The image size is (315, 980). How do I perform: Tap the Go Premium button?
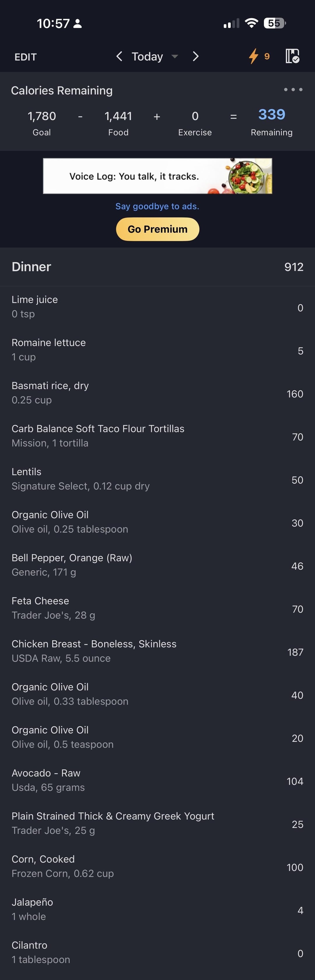pyautogui.click(x=157, y=229)
